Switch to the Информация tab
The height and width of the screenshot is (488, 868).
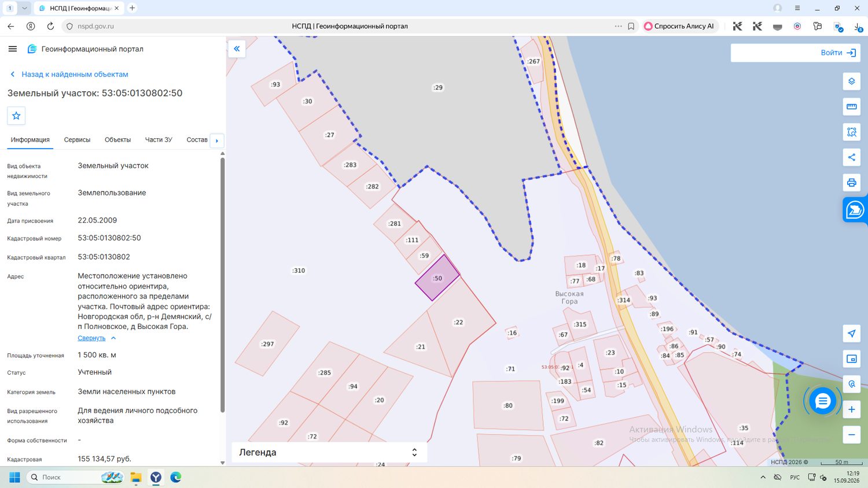point(30,140)
